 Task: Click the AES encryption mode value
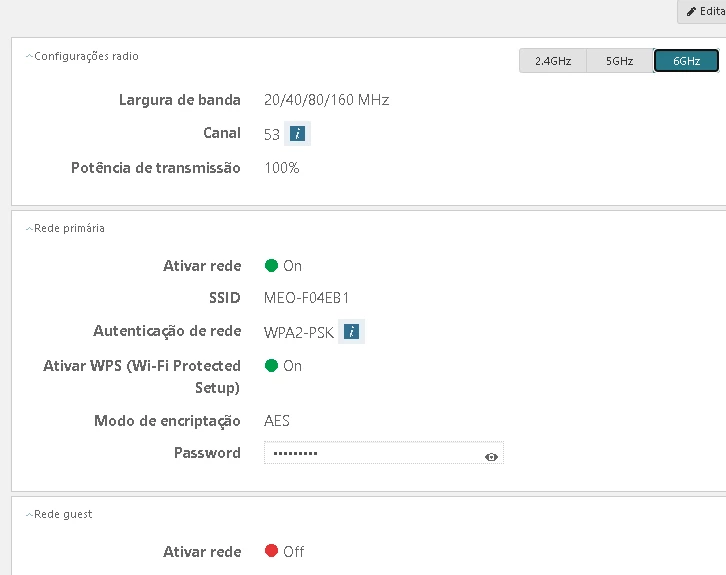click(277, 421)
